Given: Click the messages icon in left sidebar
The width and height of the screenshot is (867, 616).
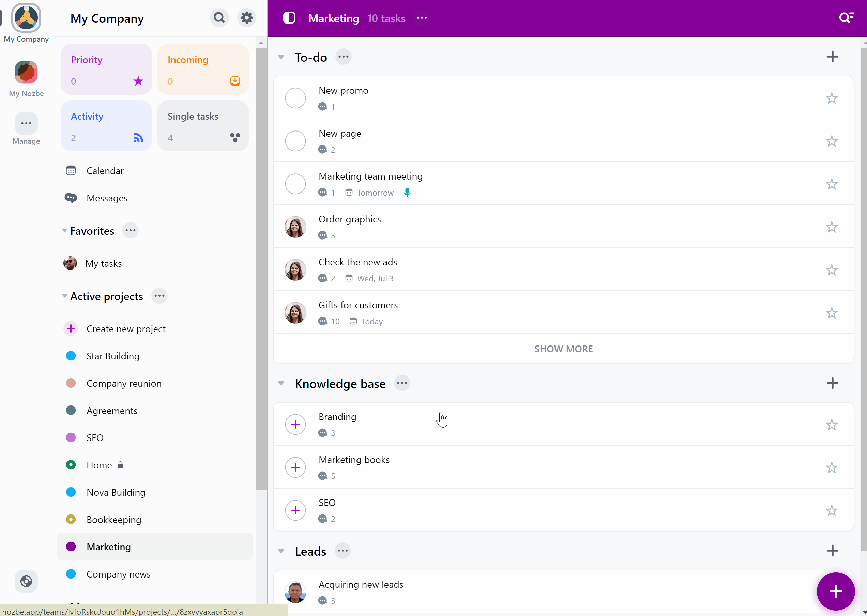Looking at the screenshot, I should point(71,198).
